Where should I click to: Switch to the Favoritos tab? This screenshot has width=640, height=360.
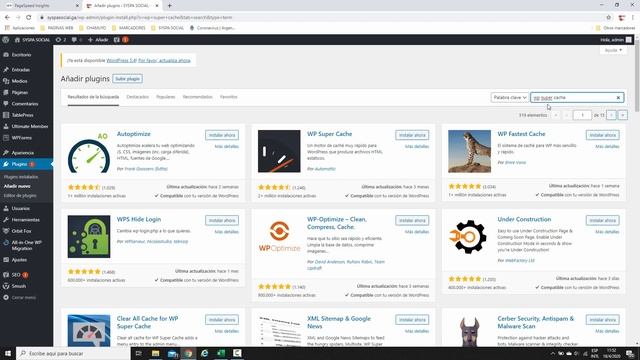[229, 97]
